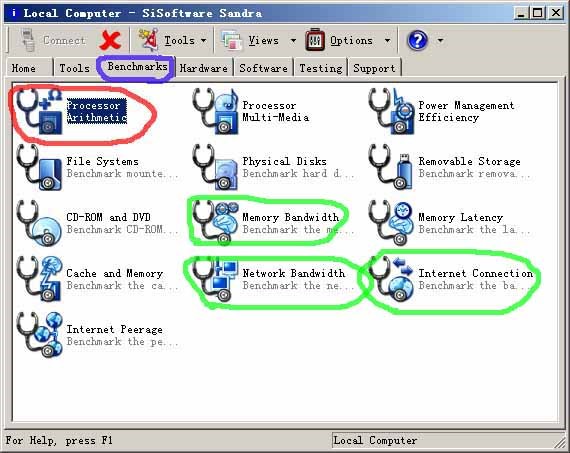Click the Tools wizard icon in toolbar
This screenshot has height=453, width=570.
click(x=149, y=40)
